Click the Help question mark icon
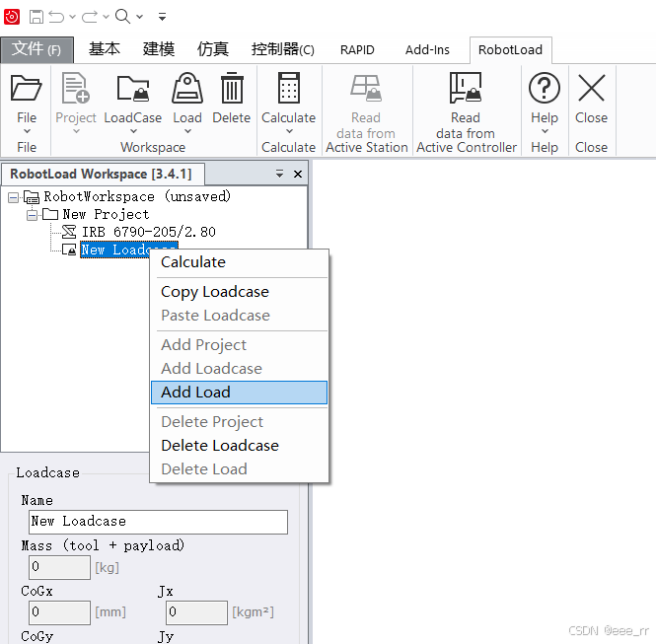This screenshot has height=644, width=656. (x=545, y=88)
